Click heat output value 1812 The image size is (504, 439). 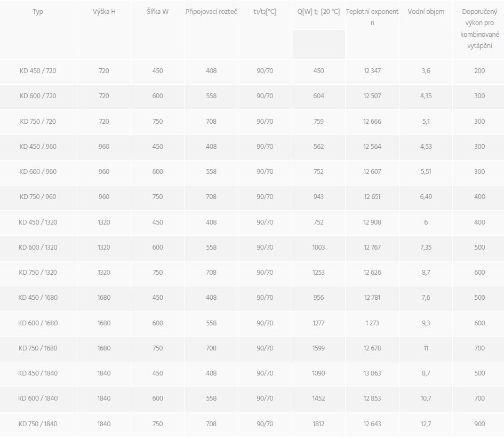point(318,424)
